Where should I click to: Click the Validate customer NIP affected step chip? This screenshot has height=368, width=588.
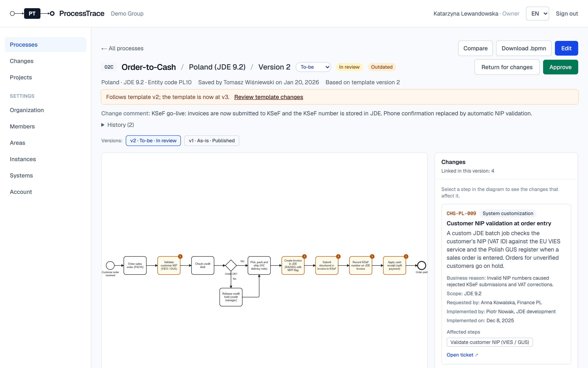[x=489, y=342]
